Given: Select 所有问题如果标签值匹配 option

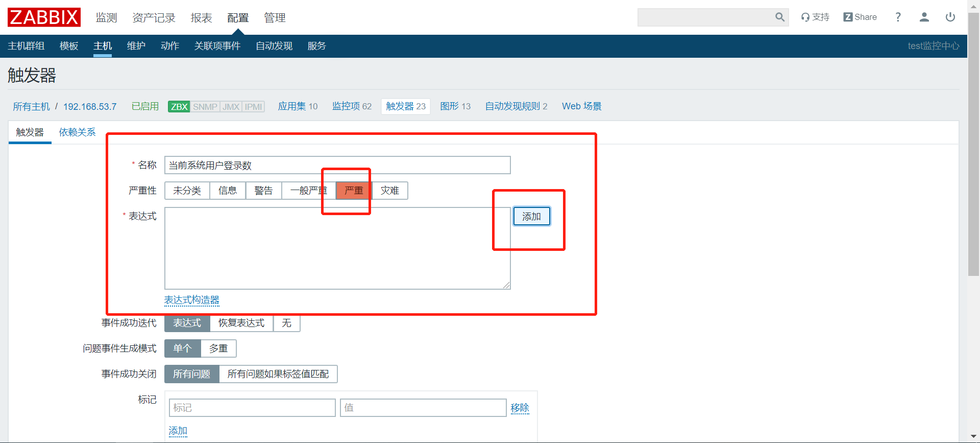Looking at the screenshot, I should 278,374.
